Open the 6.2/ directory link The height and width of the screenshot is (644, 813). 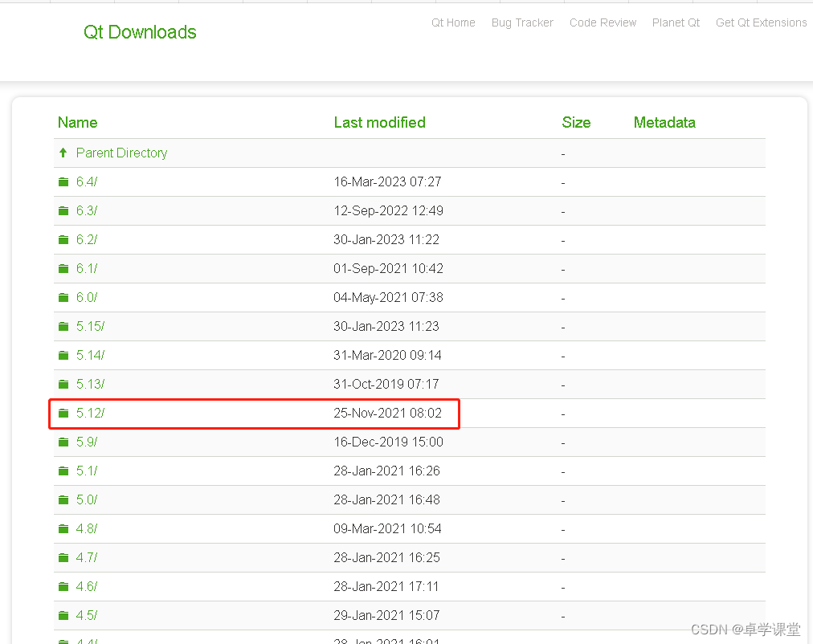point(87,240)
